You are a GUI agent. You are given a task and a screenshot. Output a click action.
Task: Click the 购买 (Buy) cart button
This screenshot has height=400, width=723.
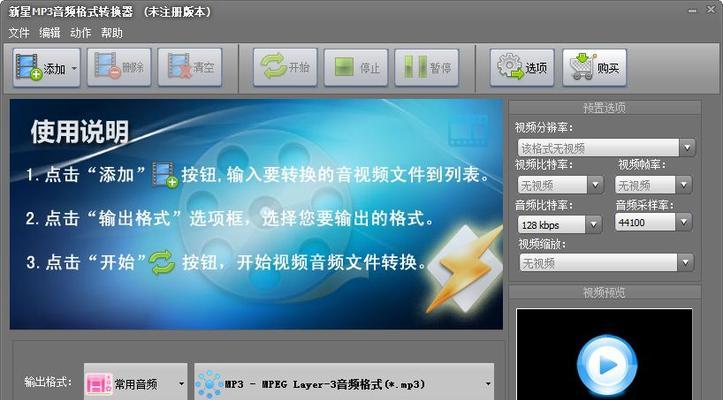tap(594, 68)
